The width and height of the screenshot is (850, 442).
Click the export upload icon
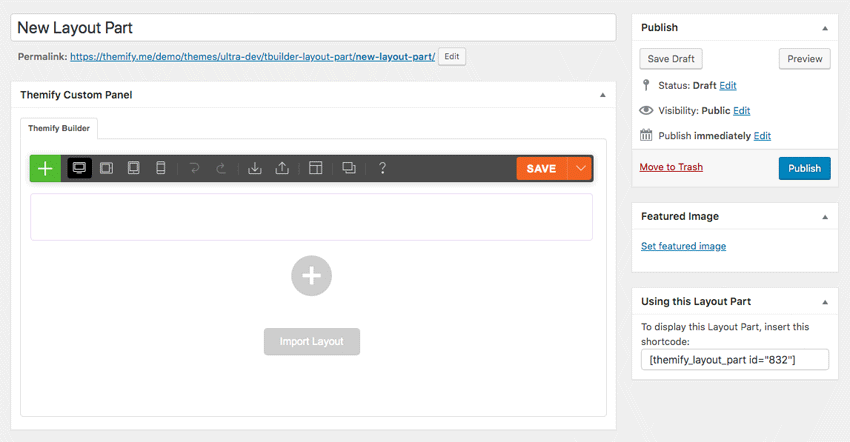point(282,168)
